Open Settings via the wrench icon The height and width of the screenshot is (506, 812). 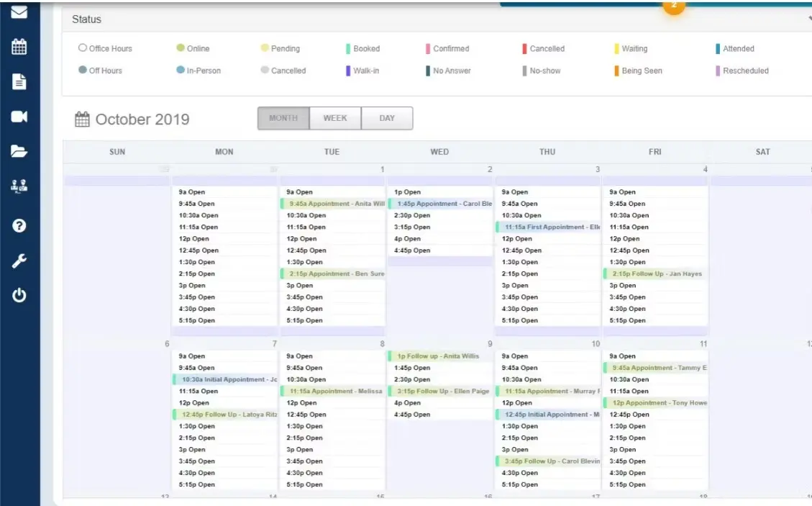(18, 259)
